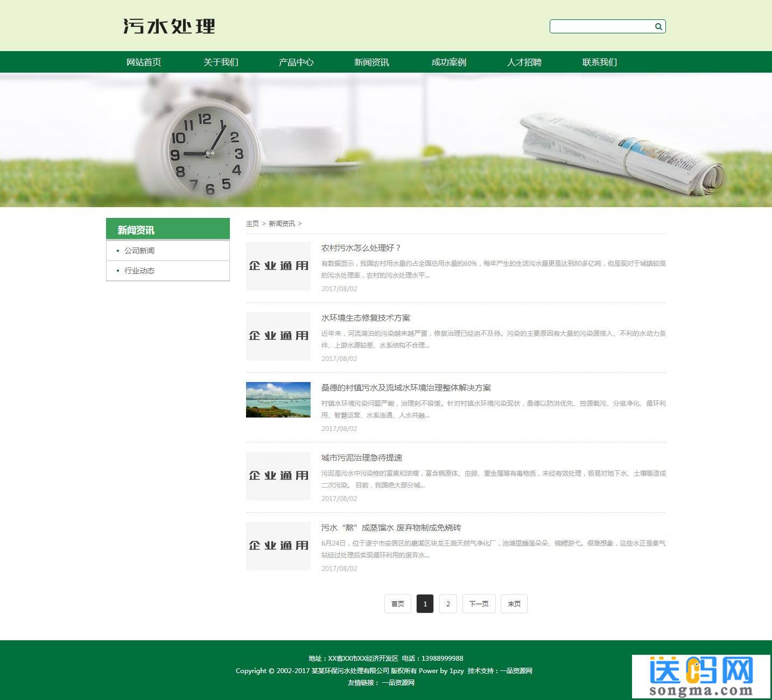772x700 pixels.
Task: Open the 关于我们 menu item
Action: click(220, 62)
